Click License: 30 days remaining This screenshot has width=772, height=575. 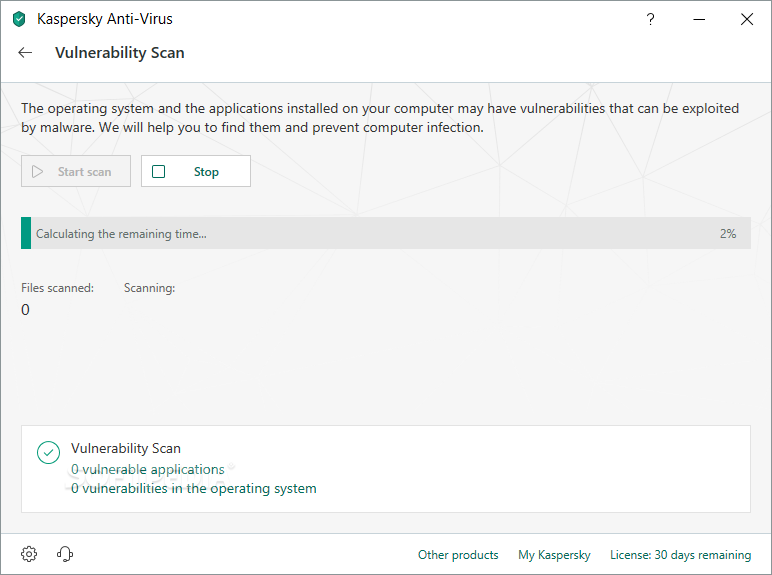680,555
